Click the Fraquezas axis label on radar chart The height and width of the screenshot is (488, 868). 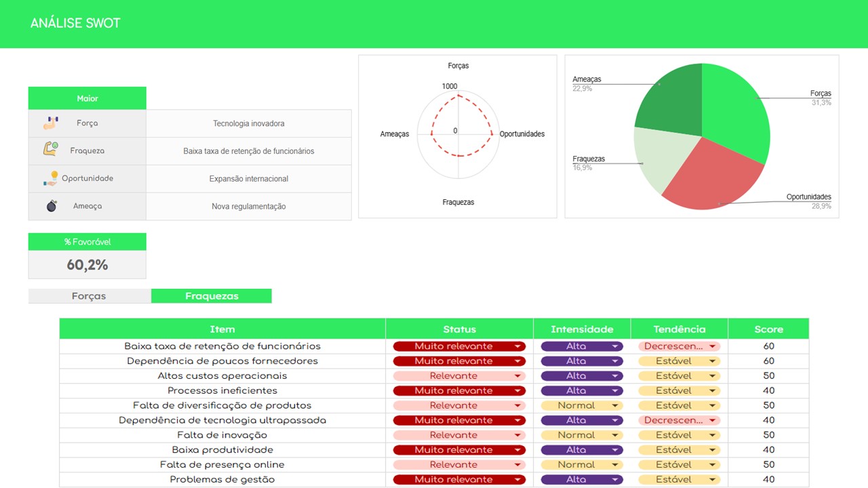tap(458, 203)
